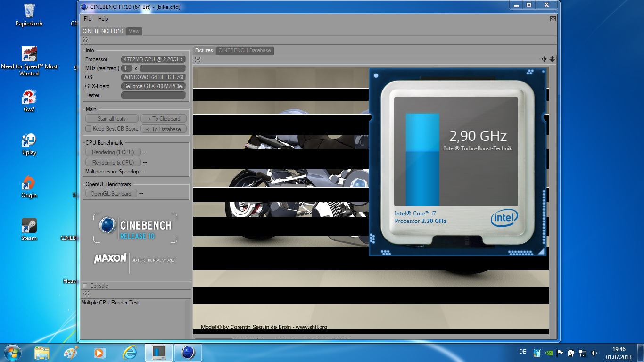Click the Prozessor 2,20 GHz gadget label
This screenshot has width=644, height=362.
(421, 221)
